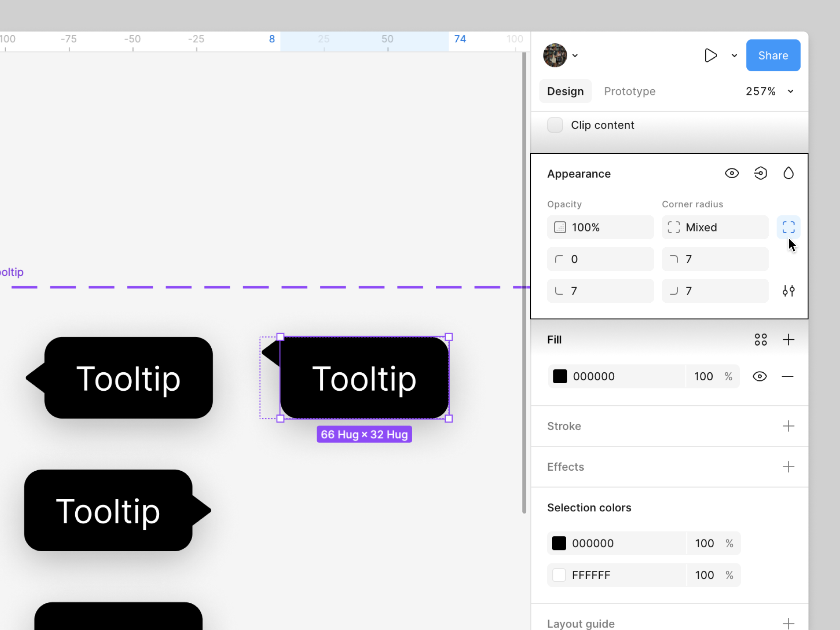This screenshot has width=840, height=630.
Task: Hide the 000000 fill with eye icon
Action: (759, 376)
